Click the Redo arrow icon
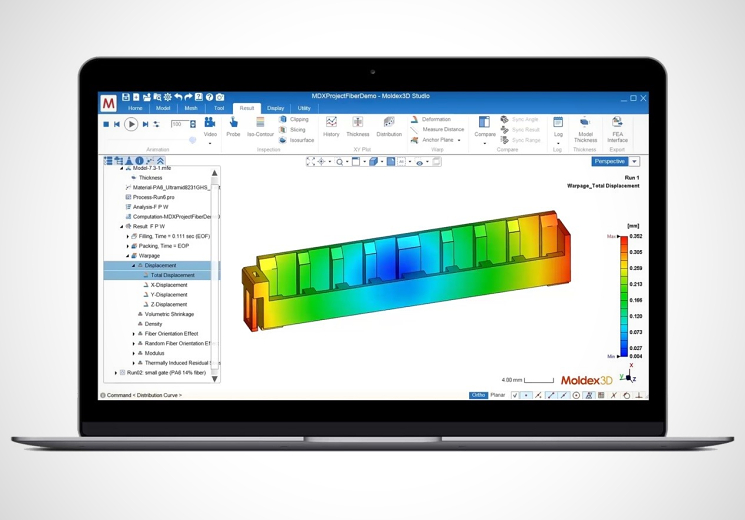 coord(188,97)
